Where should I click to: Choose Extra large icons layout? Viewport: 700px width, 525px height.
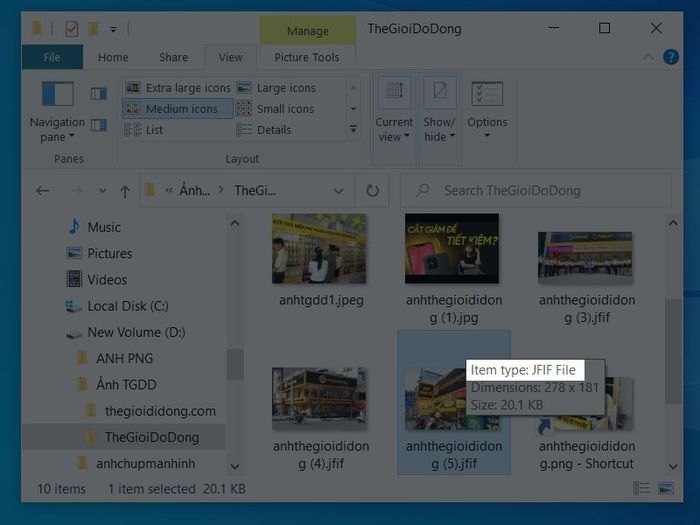pos(178,88)
